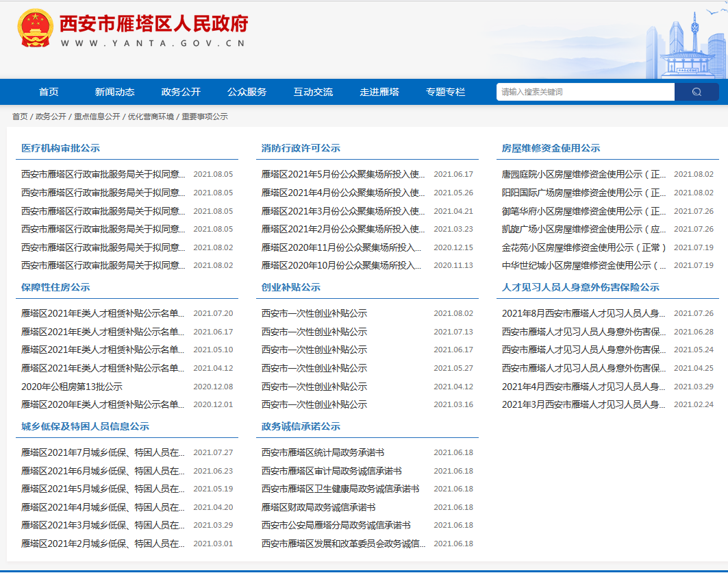Open the 专题专栏 menu item
The image size is (728, 573).
tap(445, 92)
